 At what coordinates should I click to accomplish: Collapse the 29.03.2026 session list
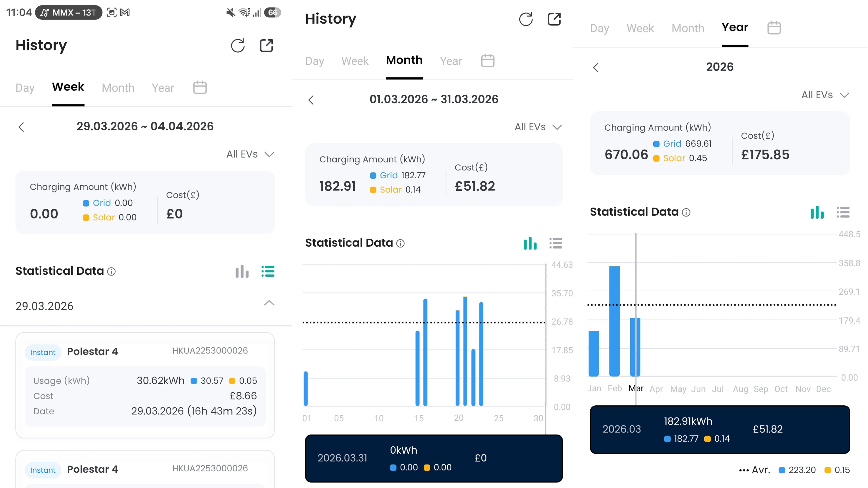point(269,303)
